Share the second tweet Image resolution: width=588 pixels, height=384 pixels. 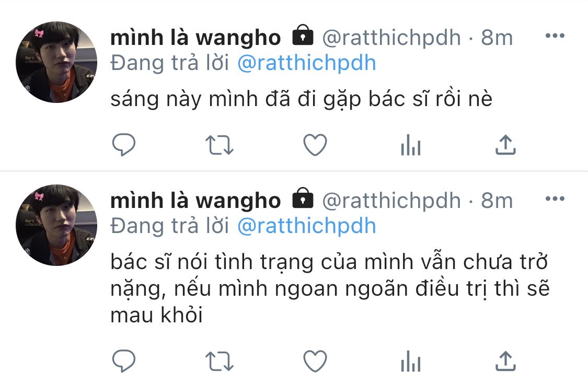click(x=505, y=361)
